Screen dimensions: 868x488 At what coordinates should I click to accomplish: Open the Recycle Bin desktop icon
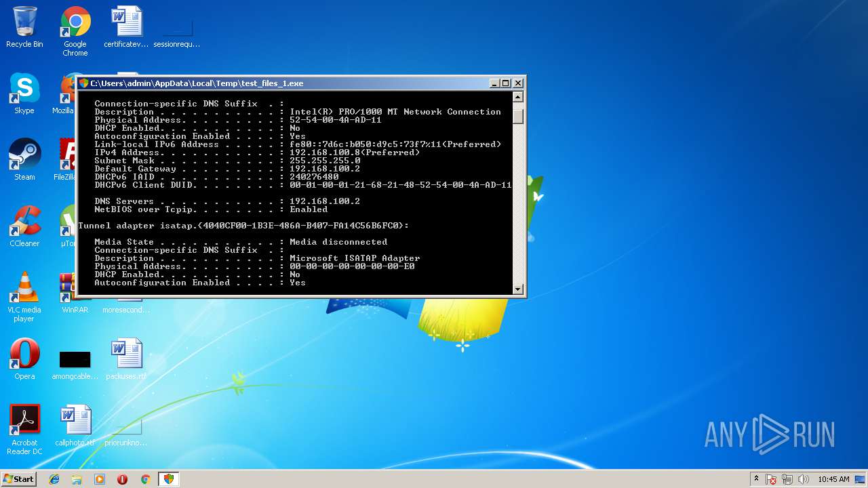(x=24, y=27)
